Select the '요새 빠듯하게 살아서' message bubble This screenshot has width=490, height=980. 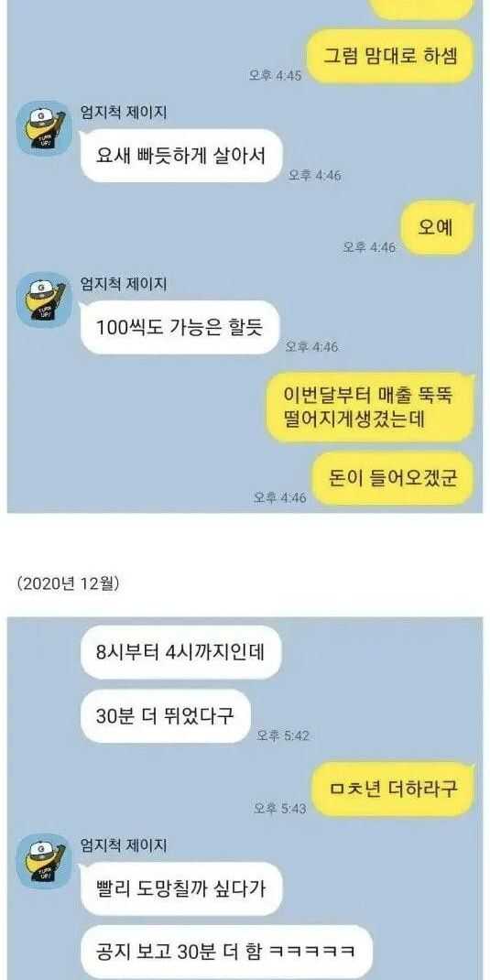(x=180, y=156)
